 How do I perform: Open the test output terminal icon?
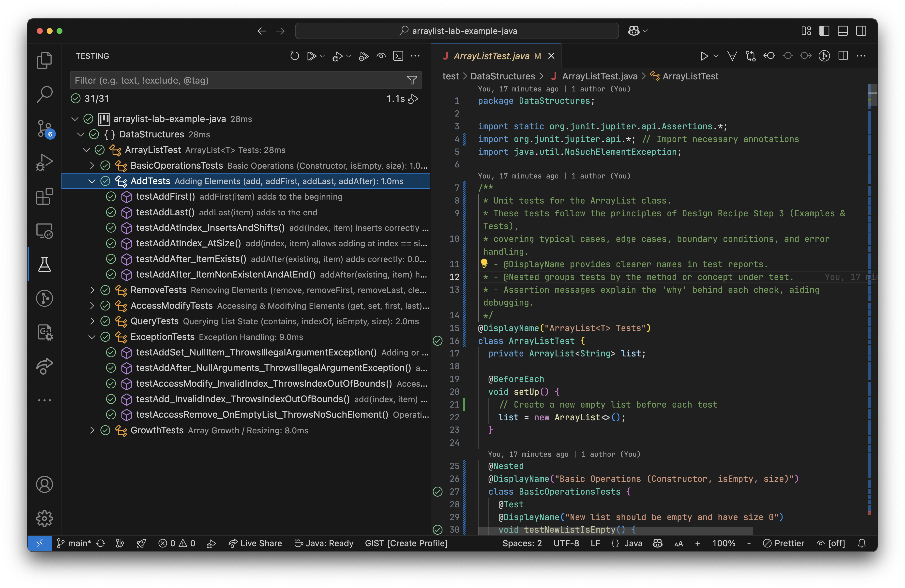click(398, 56)
